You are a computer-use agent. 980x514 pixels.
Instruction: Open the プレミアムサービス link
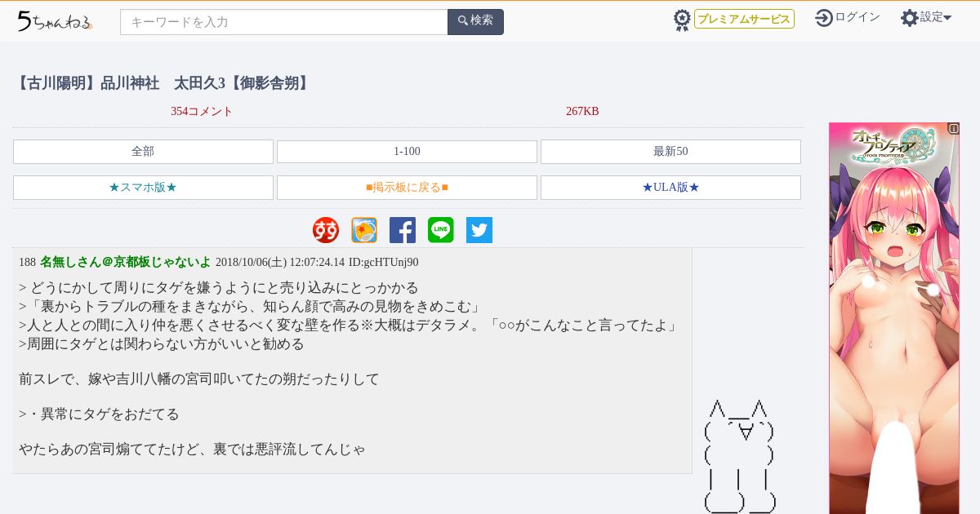coord(744,19)
